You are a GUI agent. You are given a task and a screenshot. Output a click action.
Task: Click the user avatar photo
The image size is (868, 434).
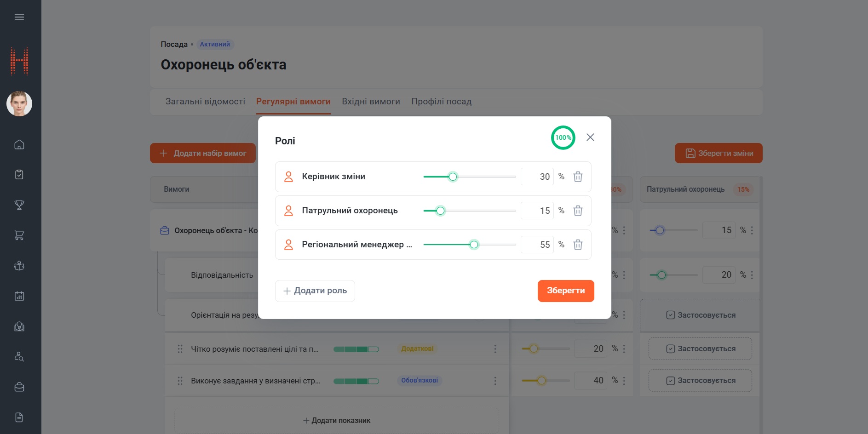point(19,103)
